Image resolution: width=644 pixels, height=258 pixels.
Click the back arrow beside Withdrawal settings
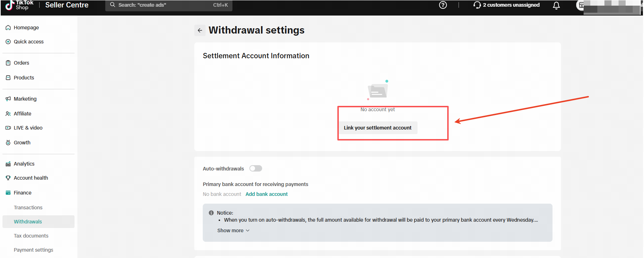tap(200, 30)
